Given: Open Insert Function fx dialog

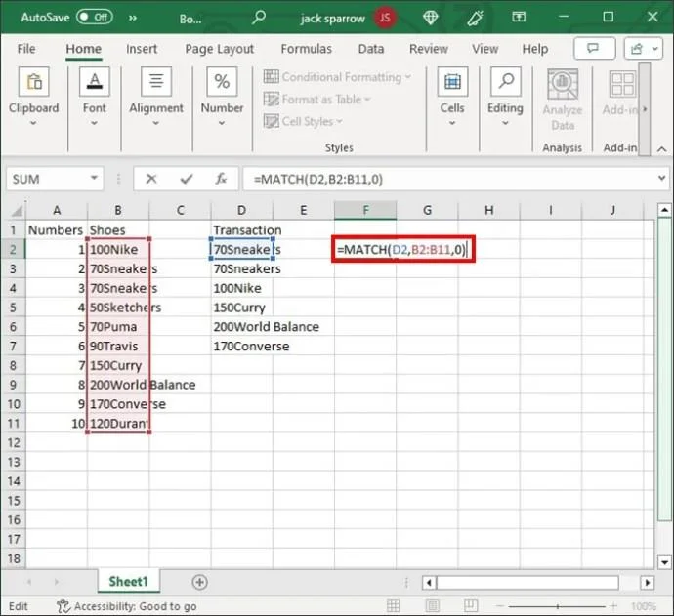Looking at the screenshot, I should [222, 179].
